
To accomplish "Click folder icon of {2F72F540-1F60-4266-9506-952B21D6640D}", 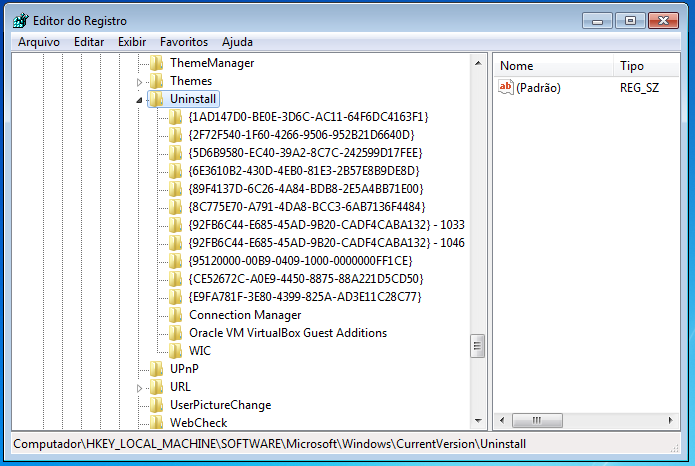I will click(x=176, y=135).
